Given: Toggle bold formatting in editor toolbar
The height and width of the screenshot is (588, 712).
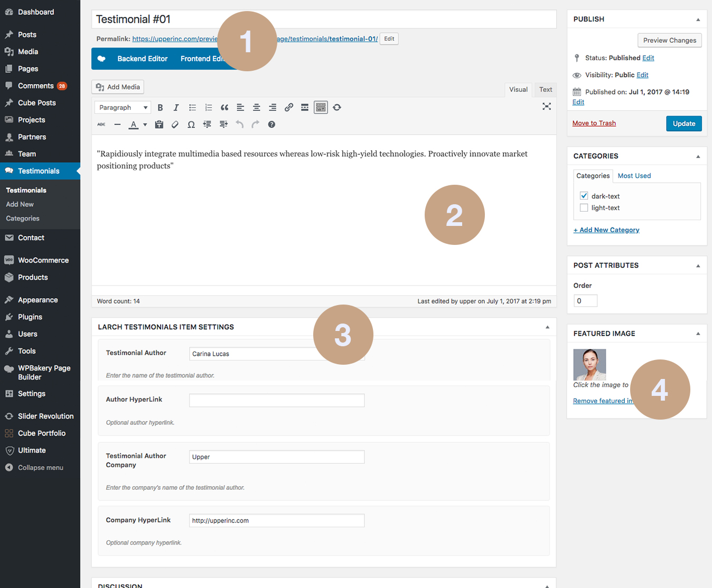Looking at the screenshot, I should 160,108.
